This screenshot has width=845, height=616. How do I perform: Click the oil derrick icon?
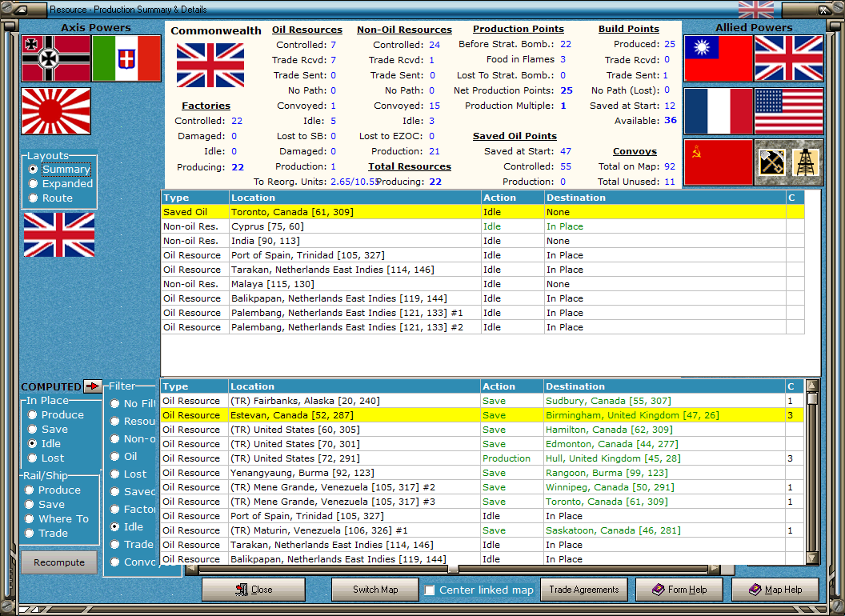pyautogui.click(x=807, y=162)
